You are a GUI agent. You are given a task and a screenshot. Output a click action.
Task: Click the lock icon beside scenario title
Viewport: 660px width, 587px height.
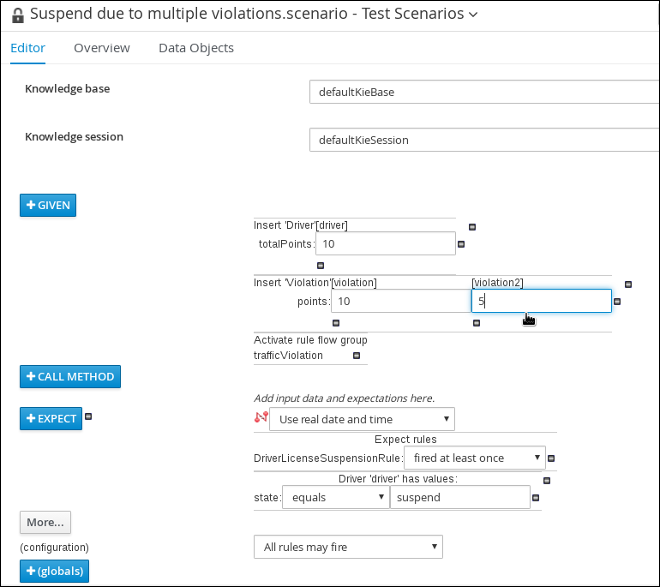(x=18, y=15)
